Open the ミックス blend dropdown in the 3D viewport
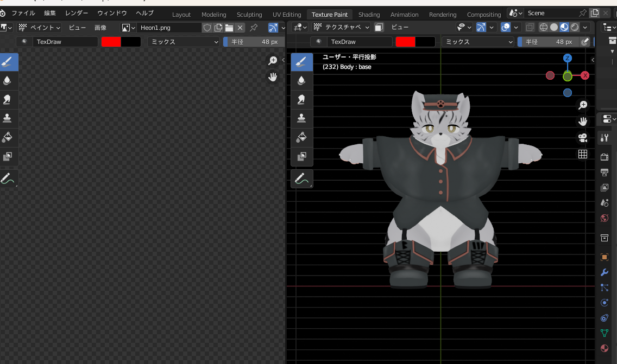 click(478, 42)
